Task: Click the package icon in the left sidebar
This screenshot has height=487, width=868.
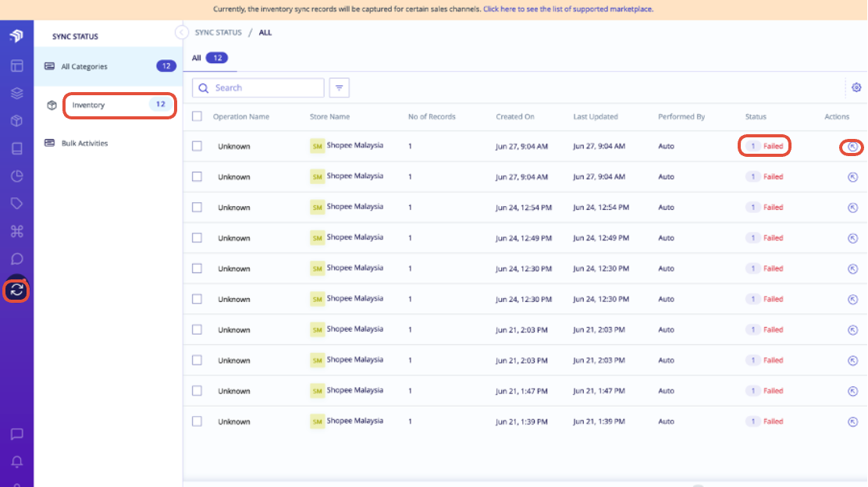Action: [x=16, y=121]
